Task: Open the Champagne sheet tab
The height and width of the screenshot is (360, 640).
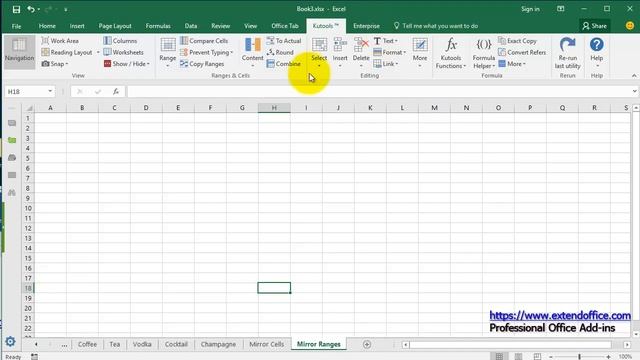Action: tap(218, 344)
